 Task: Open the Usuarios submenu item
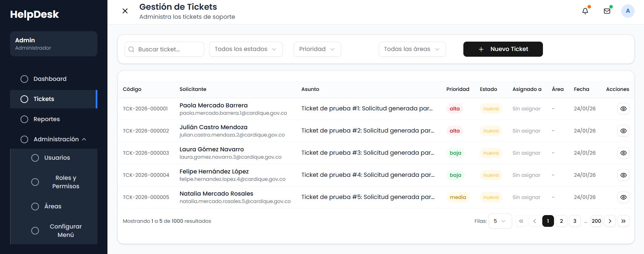54,158
